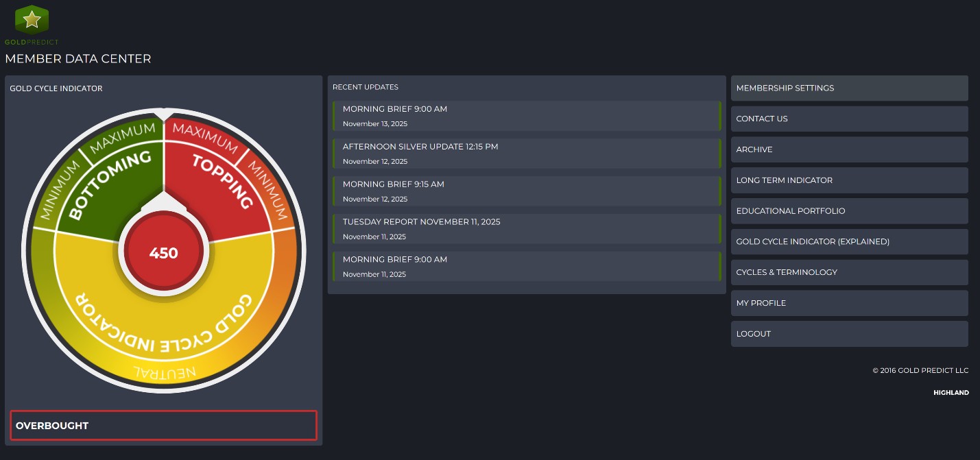
Task: Click the yellow Gold Cycle Indicator segment
Action: [165, 322]
